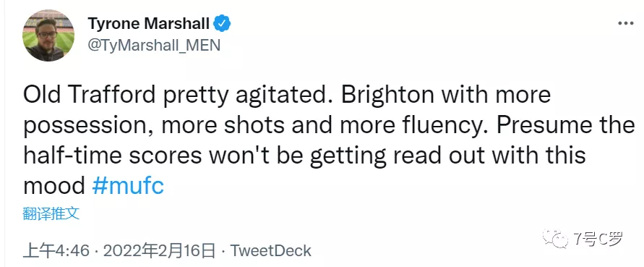Open the @TyMarshall_MEN handle

154,45
